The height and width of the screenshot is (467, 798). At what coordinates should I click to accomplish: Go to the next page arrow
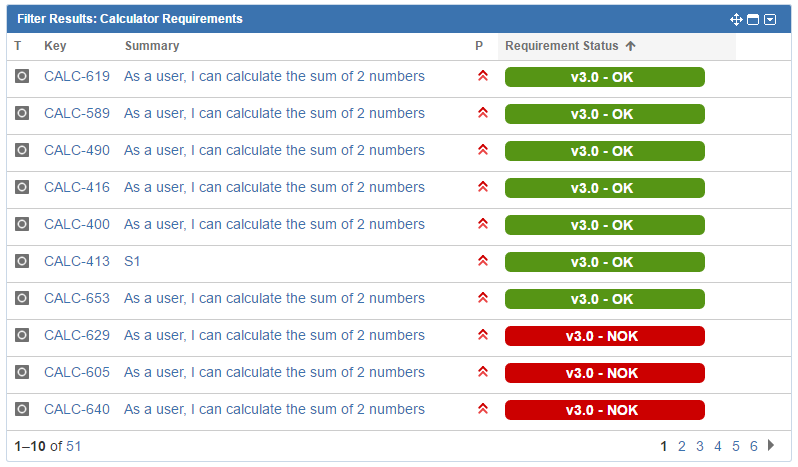pyautogui.click(x=771, y=446)
